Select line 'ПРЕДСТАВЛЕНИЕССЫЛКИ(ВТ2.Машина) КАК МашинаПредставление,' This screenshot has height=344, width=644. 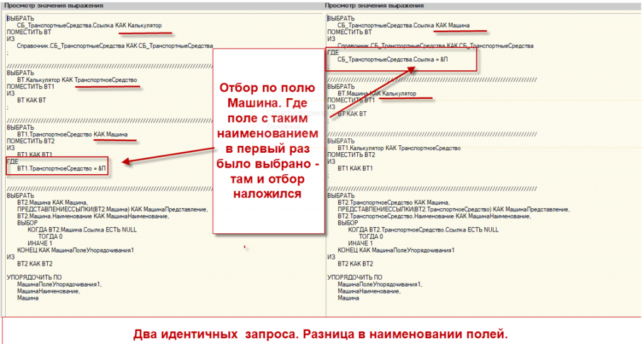(112, 209)
